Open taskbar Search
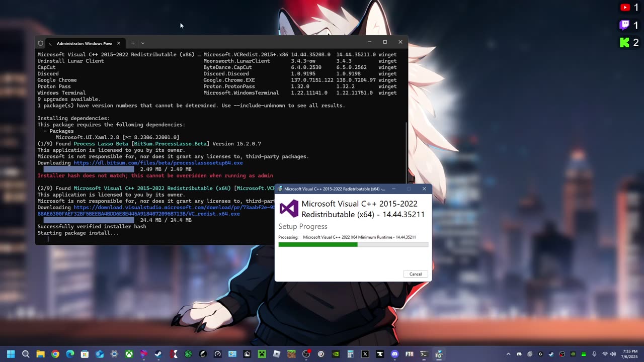The width and height of the screenshot is (644, 362). [26, 354]
